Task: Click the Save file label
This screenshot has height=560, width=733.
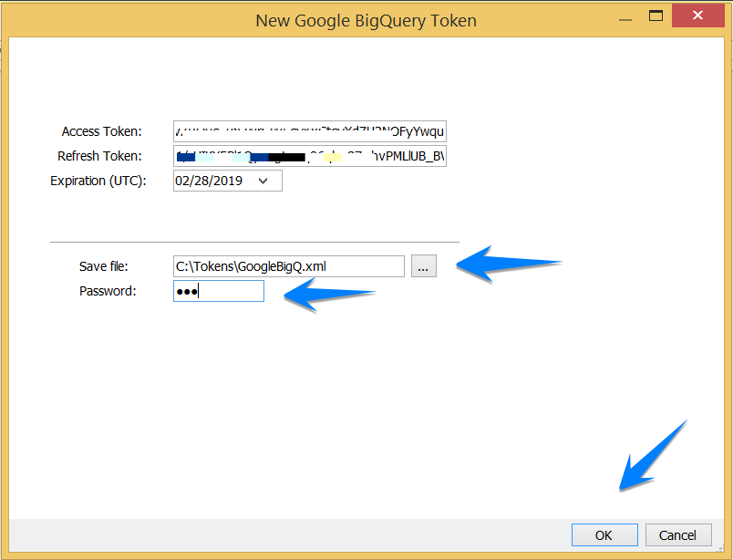Action: pyautogui.click(x=104, y=266)
